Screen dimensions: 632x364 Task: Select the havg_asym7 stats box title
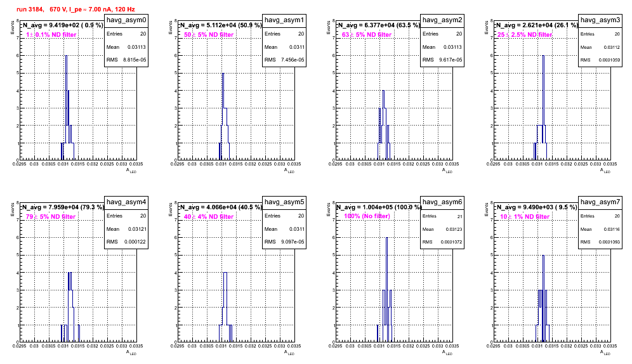point(600,202)
